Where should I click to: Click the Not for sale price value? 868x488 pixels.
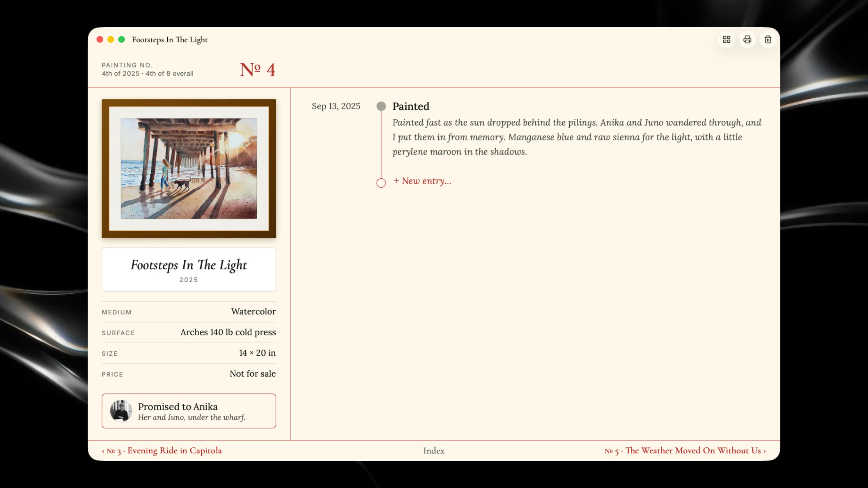click(253, 374)
